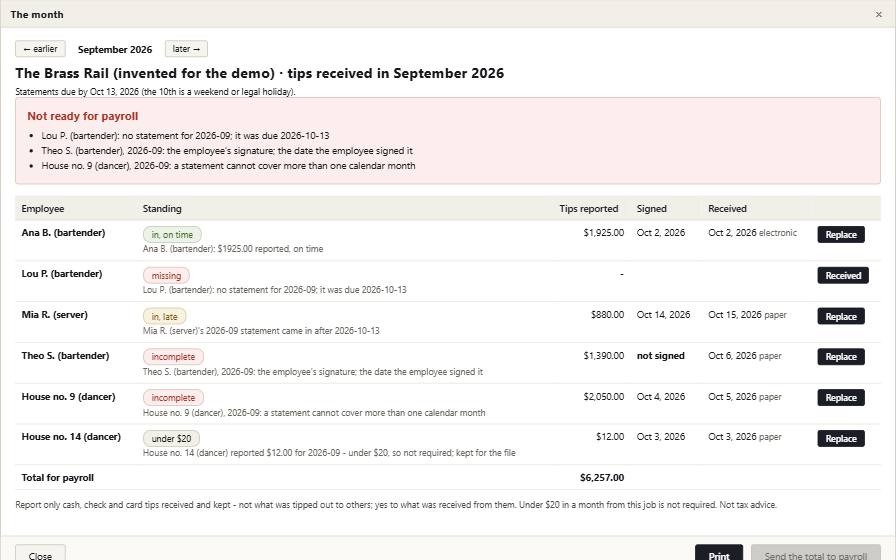Replace Mia R.'s late statement
This screenshot has width=896, height=560.
pyautogui.click(x=841, y=316)
